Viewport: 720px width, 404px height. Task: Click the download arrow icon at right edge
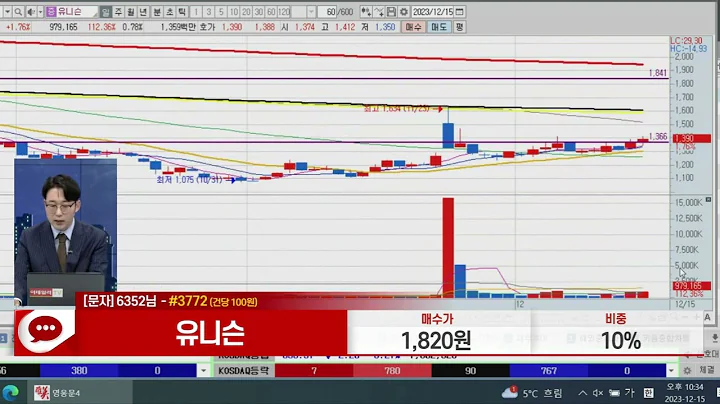(x=714, y=338)
